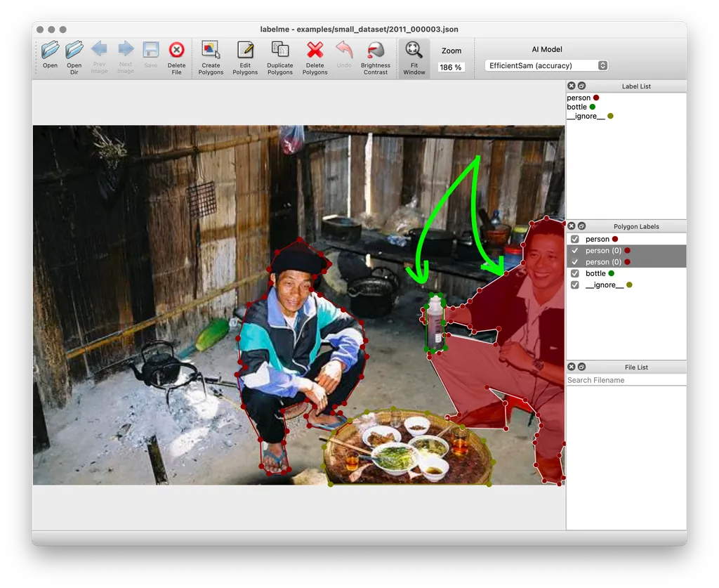Open the Brightness Contrast tool

click(376, 51)
